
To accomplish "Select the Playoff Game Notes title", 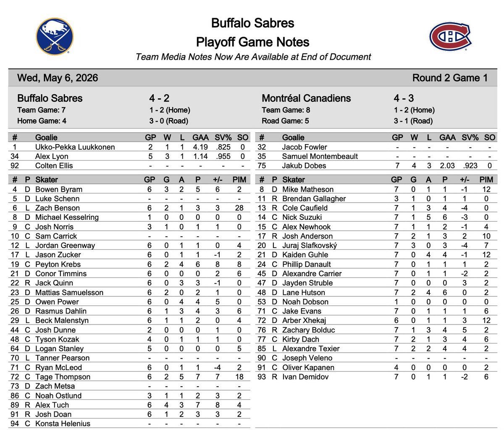I will 253,42.
